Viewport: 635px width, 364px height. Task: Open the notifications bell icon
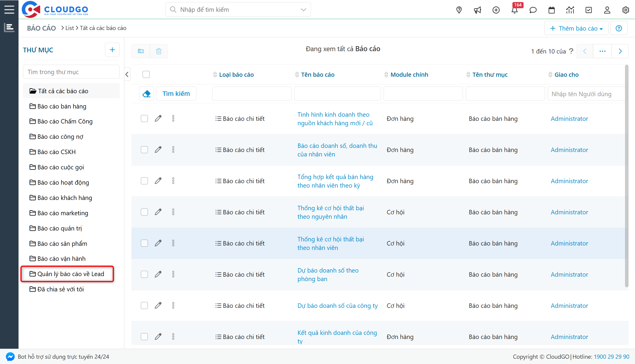[514, 10]
